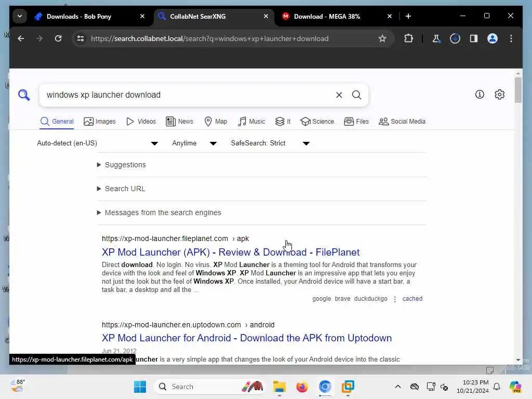The height and width of the screenshot is (399, 532).
Task: Close the Downloads - Bob Pony tab
Action: tap(142, 16)
